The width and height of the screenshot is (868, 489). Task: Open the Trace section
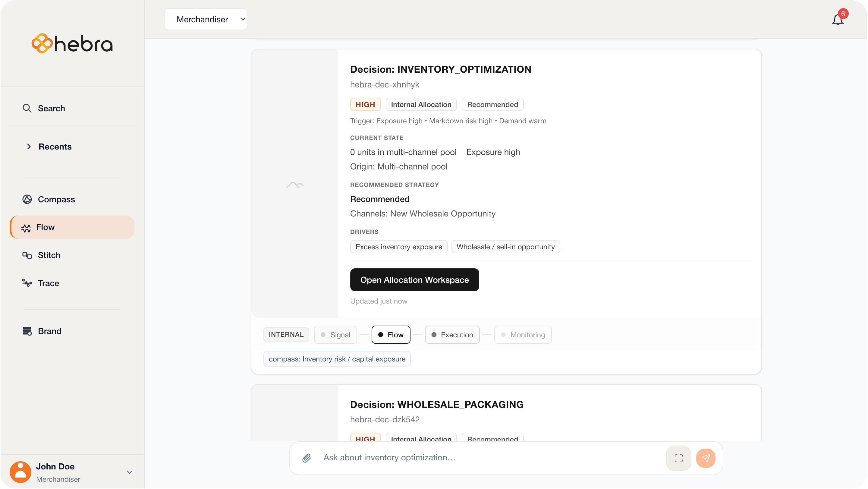48,283
